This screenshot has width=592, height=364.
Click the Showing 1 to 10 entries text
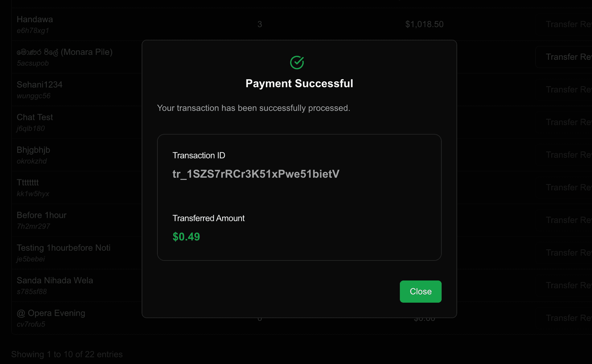(x=67, y=354)
